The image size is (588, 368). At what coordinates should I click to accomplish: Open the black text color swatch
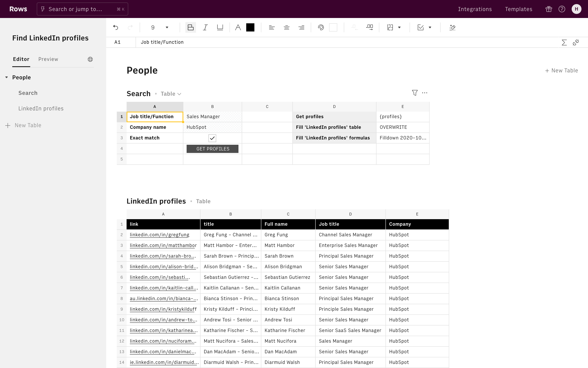250,28
